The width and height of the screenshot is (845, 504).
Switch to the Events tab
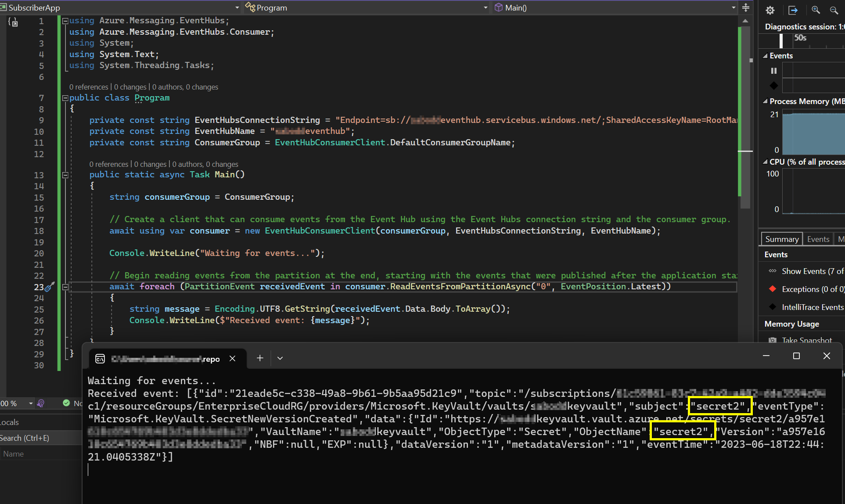[x=818, y=238]
